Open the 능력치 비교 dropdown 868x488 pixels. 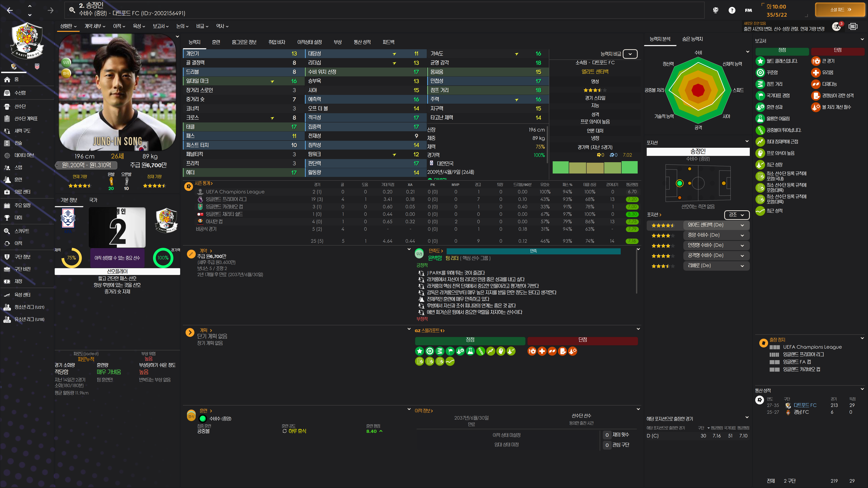point(630,54)
